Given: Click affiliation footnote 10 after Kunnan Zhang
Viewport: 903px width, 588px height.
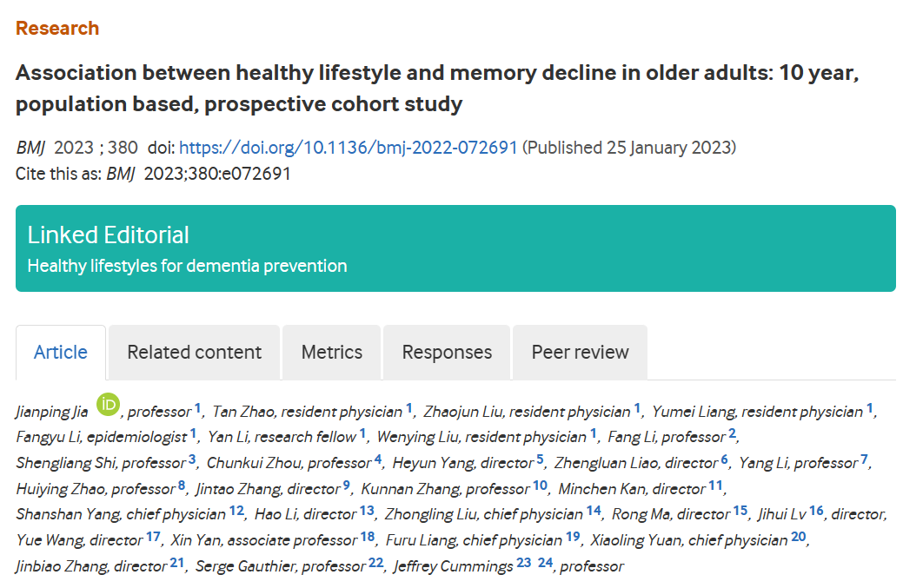Looking at the screenshot, I should (x=540, y=486).
